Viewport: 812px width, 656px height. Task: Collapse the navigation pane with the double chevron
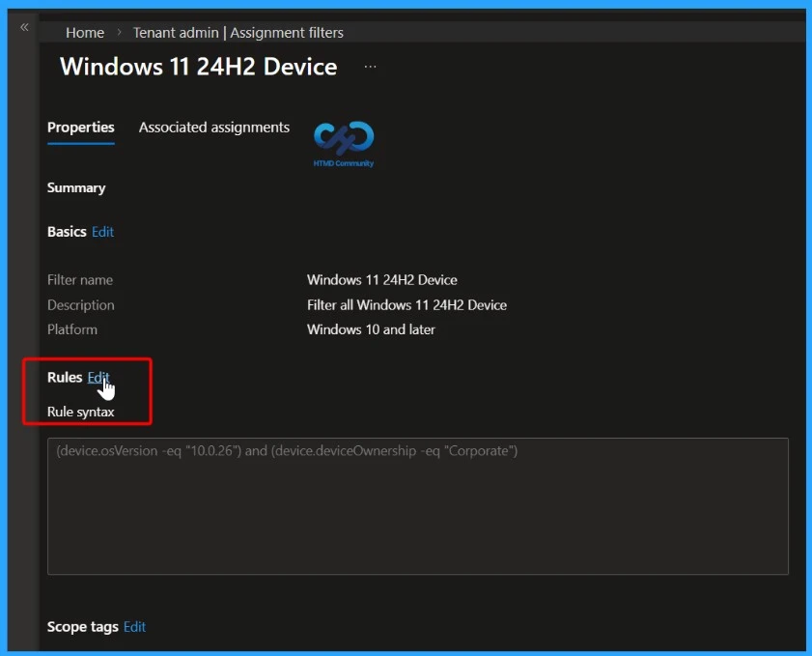[x=24, y=27]
